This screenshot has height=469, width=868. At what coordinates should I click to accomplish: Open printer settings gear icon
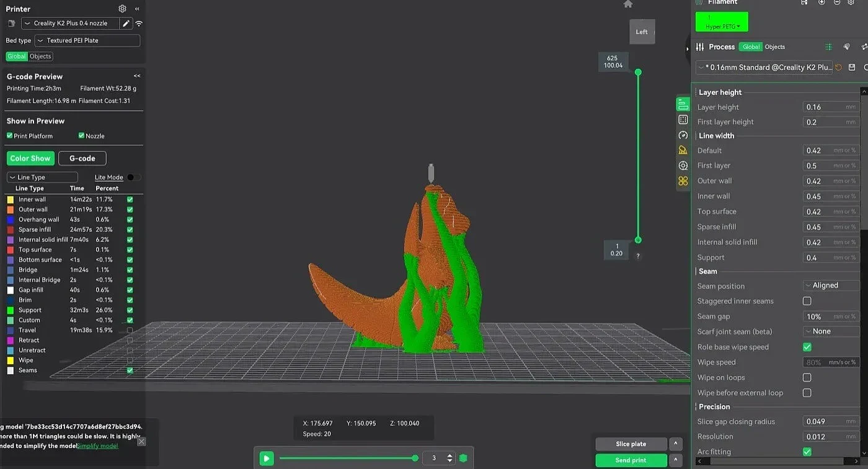[122, 9]
